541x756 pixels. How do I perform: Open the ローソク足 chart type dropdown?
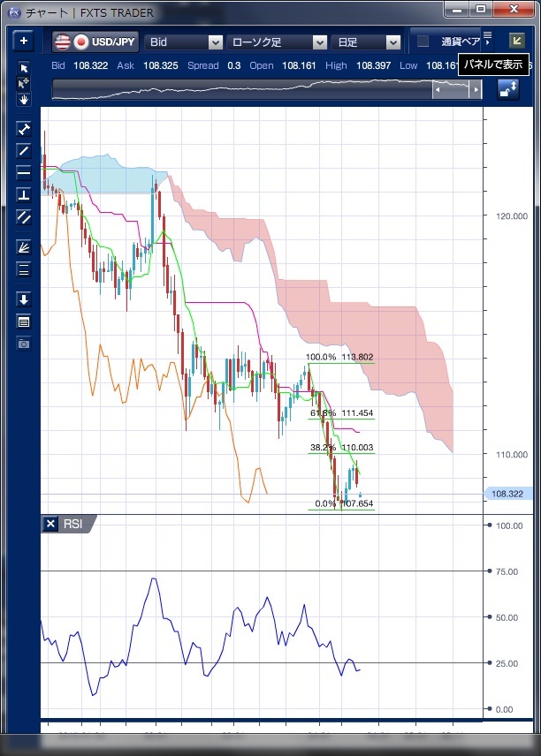pyautogui.click(x=277, y=42)
